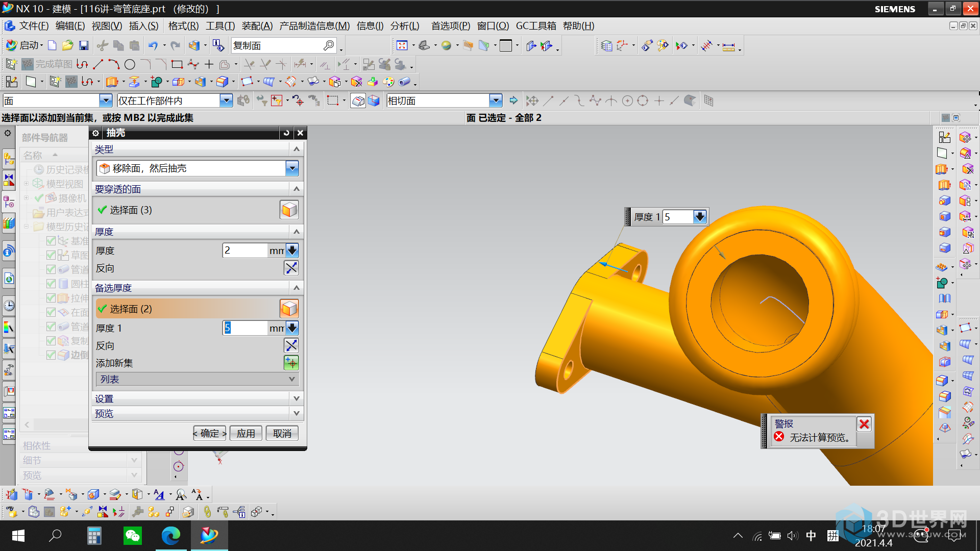This screenshot has height=551, width=980.
Task: Close the 抽壳 shell dialog
Action: (301, 133)
